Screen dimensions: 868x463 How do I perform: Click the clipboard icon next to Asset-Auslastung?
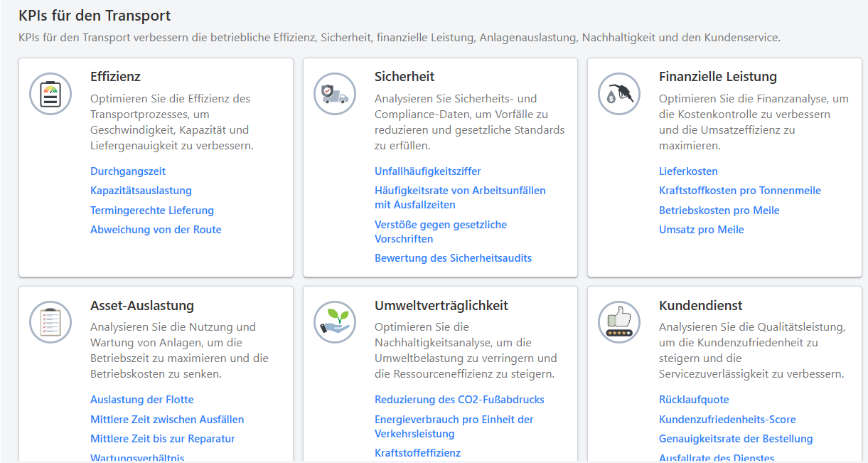50,321
